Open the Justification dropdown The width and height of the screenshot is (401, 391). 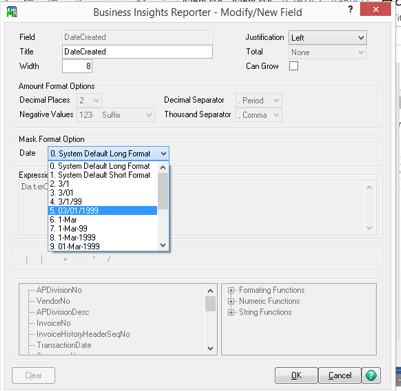(x=328, y=38)
